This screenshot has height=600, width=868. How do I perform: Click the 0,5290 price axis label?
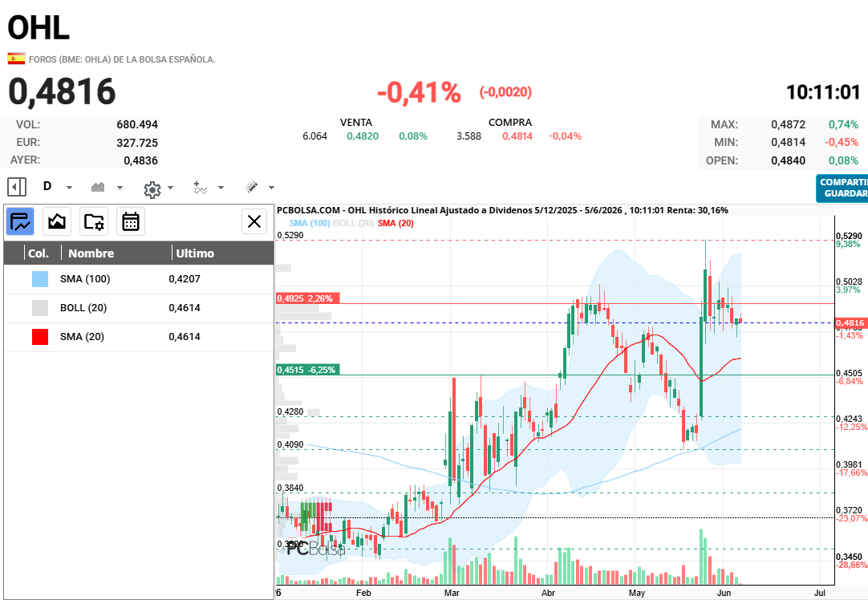coord(850,237)
